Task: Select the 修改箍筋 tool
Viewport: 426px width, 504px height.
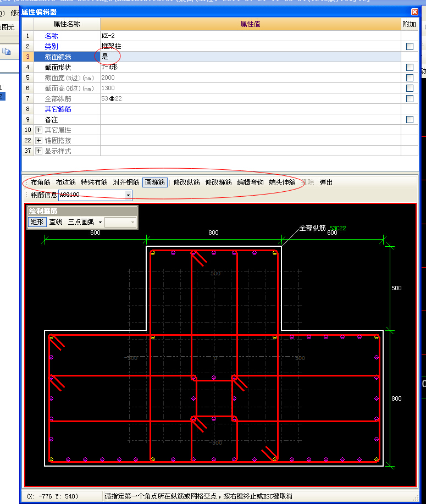Action: coord(219,182)
